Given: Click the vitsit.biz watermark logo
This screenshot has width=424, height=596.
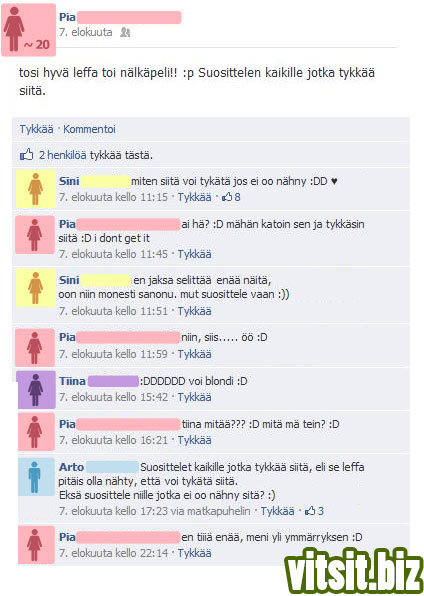Looking at the screenshot, I should 354,571.
